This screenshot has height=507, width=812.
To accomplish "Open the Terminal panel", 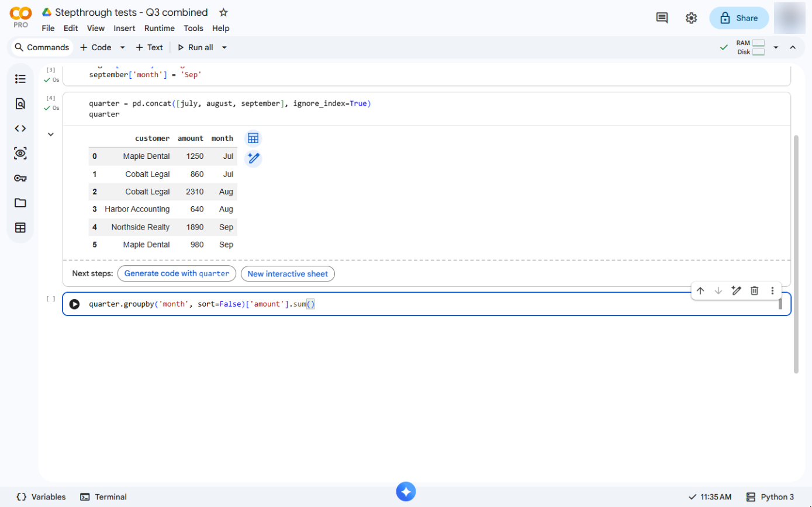I will 103,497.
